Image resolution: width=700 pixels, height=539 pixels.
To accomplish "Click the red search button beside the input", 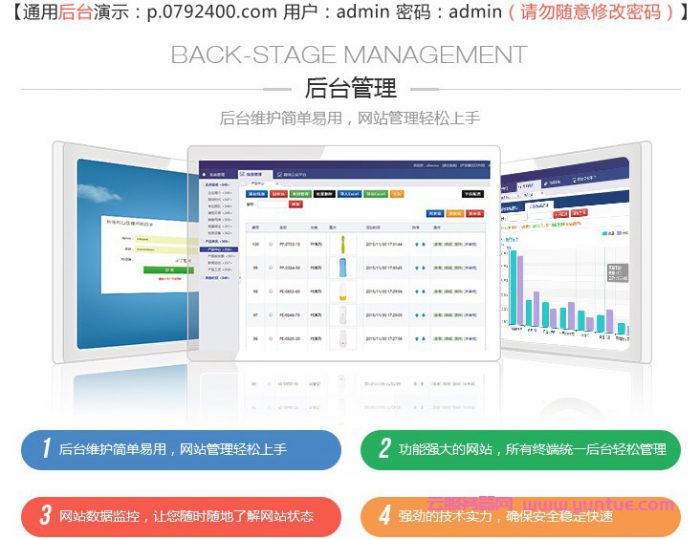I will [295, 204].
